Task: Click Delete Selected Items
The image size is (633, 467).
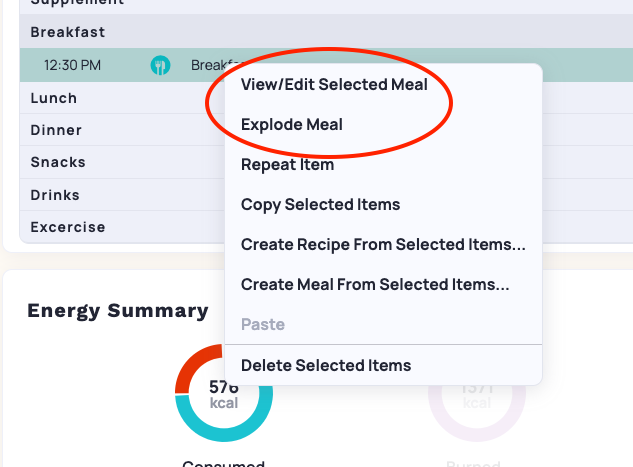Action: pyautogui.click(x=326, y=365)
